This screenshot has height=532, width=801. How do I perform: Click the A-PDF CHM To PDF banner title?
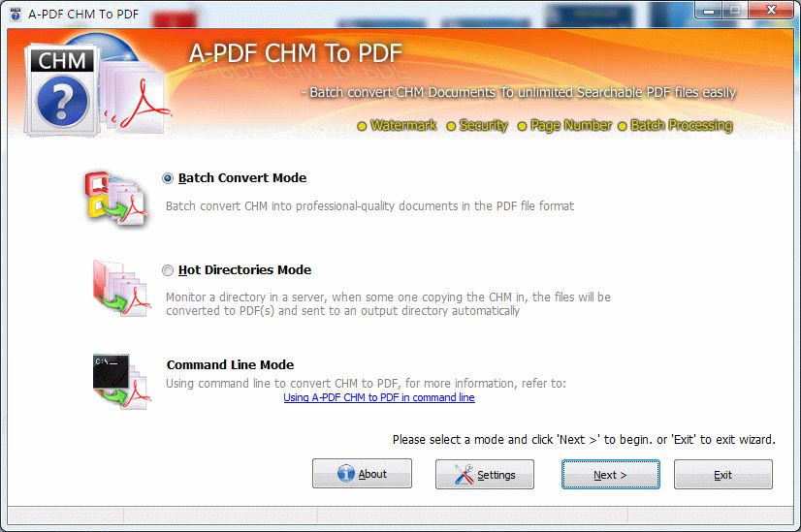[x=295, y=53]
